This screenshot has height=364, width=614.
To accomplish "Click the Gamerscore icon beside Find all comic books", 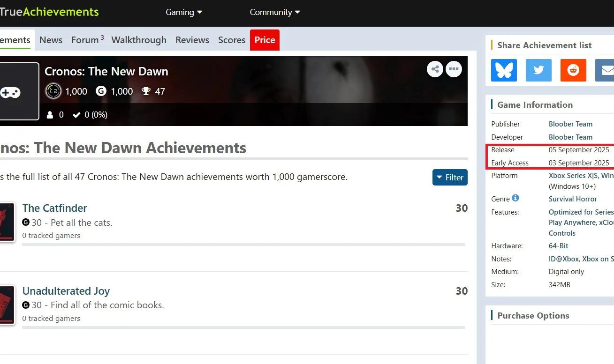I will (26, 305).
